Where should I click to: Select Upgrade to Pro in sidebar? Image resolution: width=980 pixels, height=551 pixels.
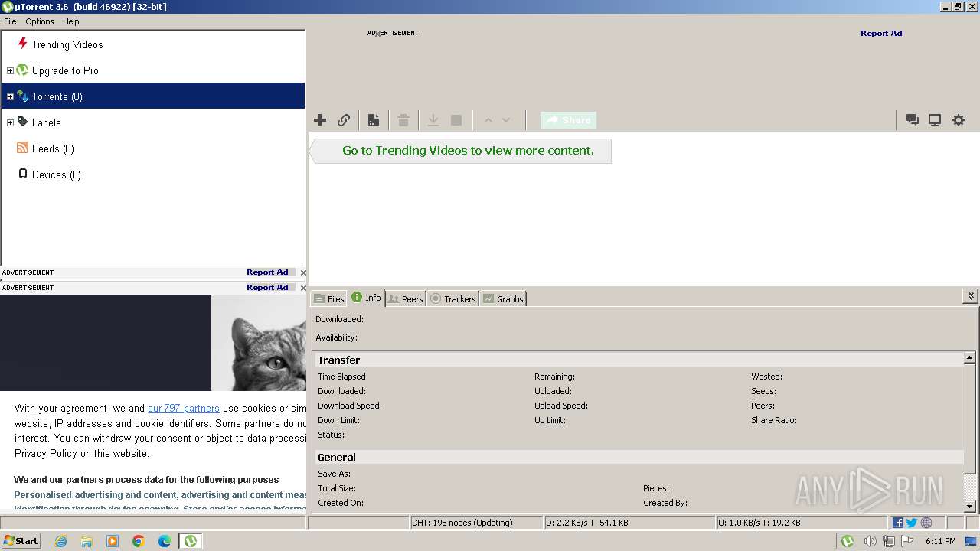(65, 70)
